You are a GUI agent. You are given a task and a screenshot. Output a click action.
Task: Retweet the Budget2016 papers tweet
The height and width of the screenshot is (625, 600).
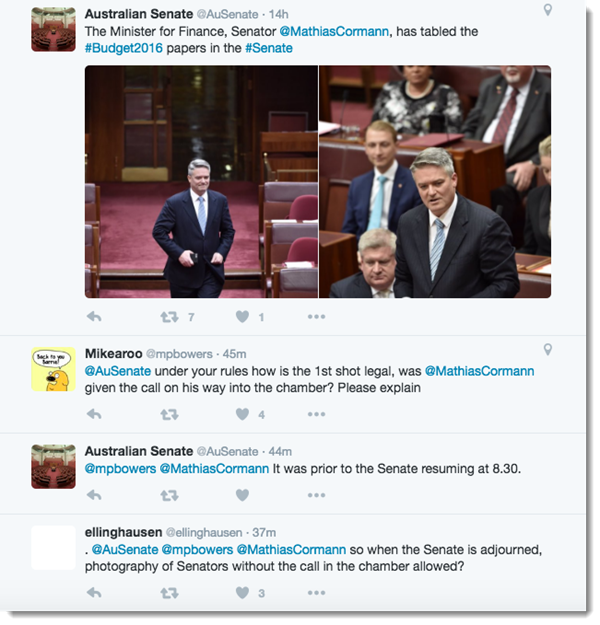tap(169, 317)
